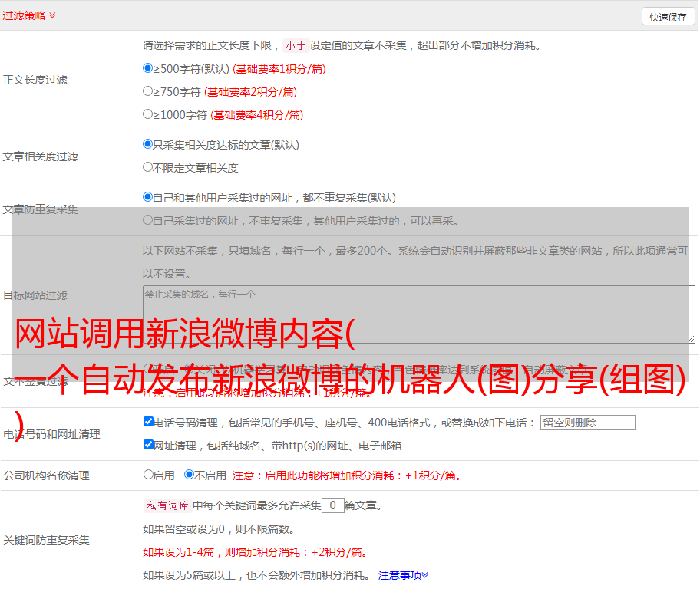
Task: Click the 电话号码和网址清理 row label
Action: pyautogui.click(x=51, y=434)
